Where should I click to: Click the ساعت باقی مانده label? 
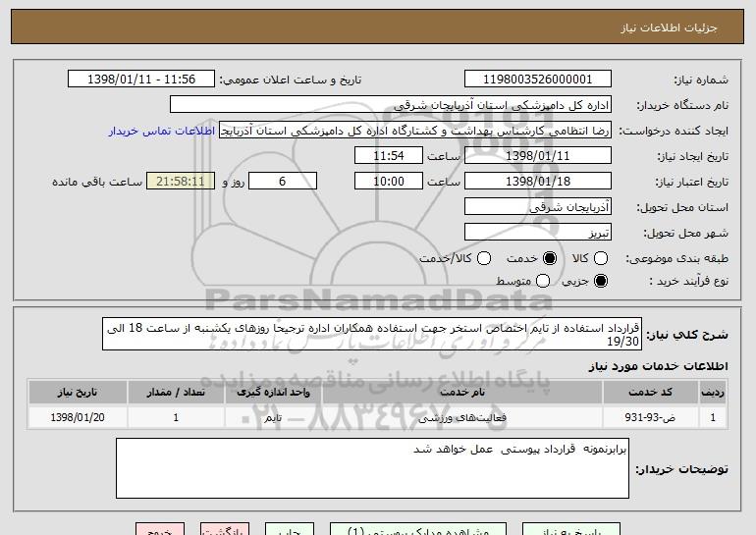click(x=97, y=182)
